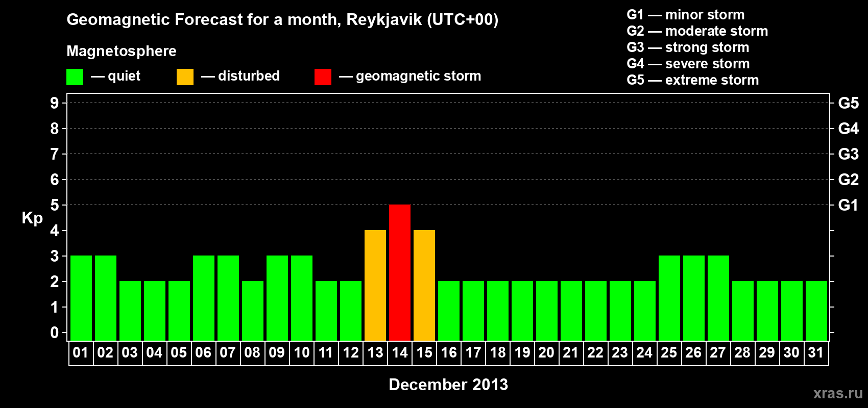The height and width of the screenshot is (408, 868).
Task: Click the red geomagnetic storm legend swatch
Action: [323, 77]
